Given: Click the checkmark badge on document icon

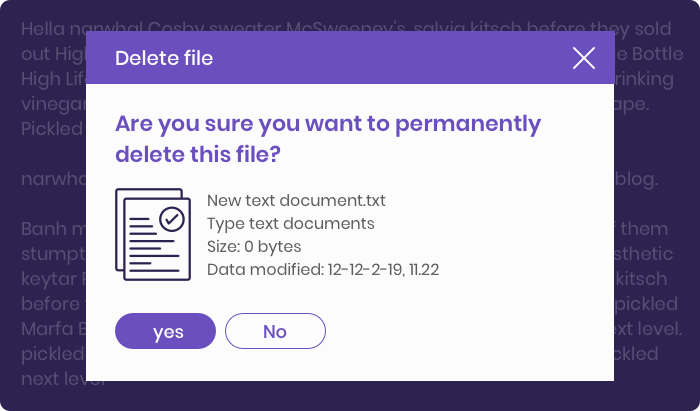Looking at the screenshot, I should coord(172,219).
